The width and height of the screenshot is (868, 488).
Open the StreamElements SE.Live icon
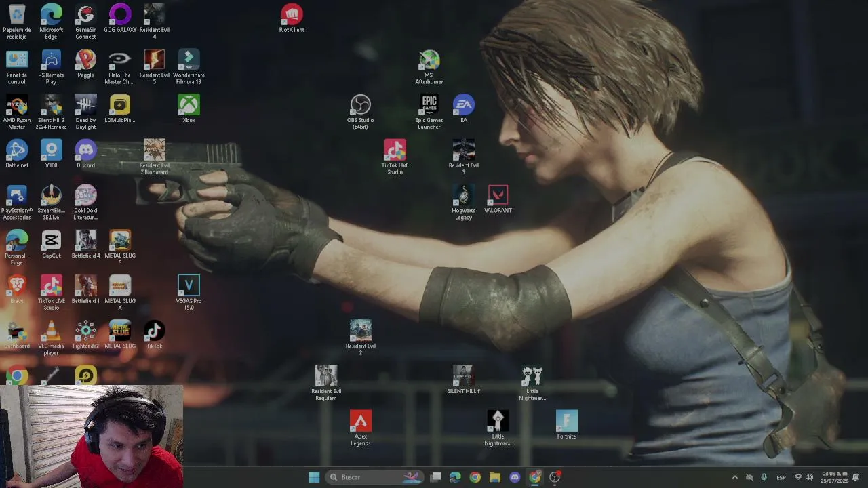[51, 203]
